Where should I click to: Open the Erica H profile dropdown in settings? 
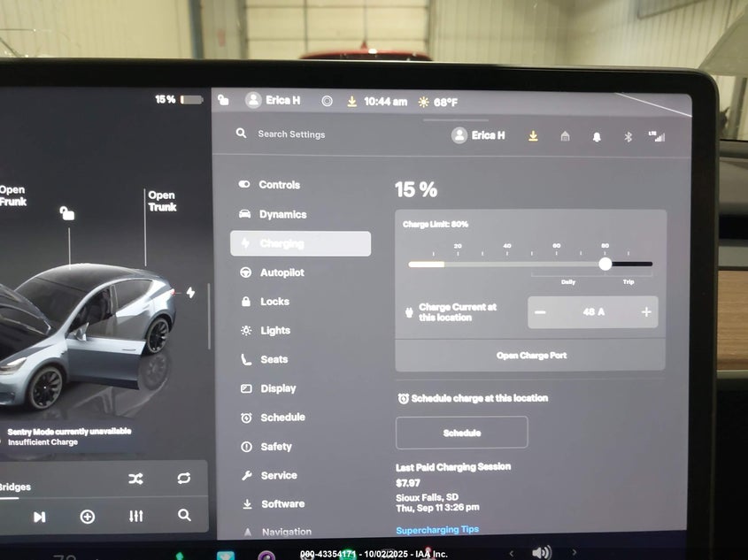click(x=478, y=135)
